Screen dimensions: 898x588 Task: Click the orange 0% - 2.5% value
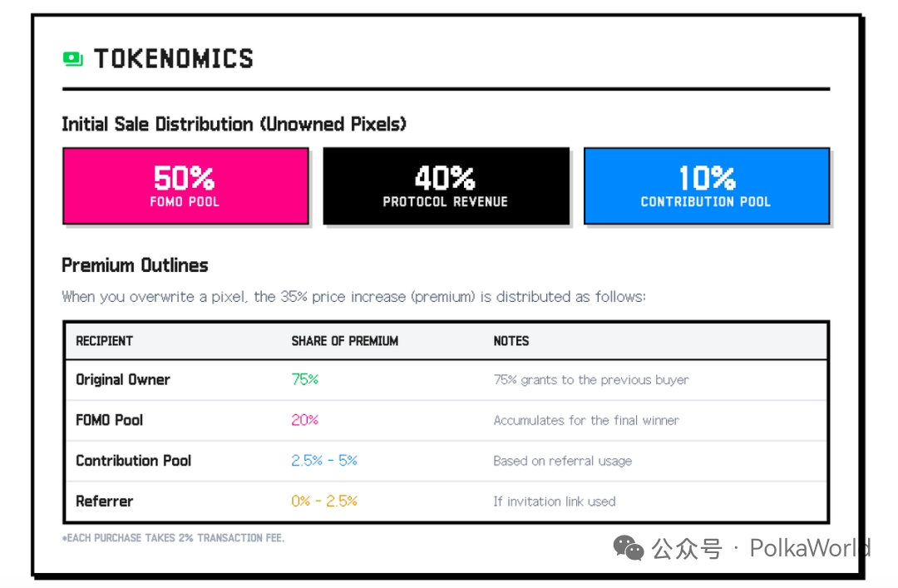coord(324,502)
